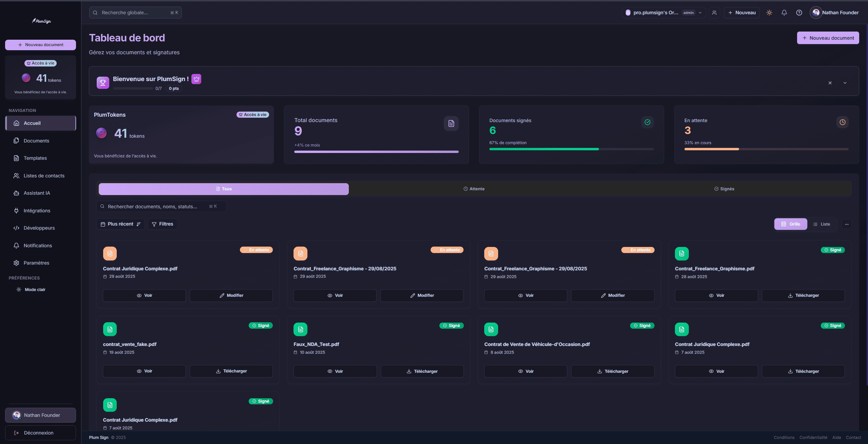Open Confidentialité footer link
This screenshot has height=444, width=868.
point(813,438)
